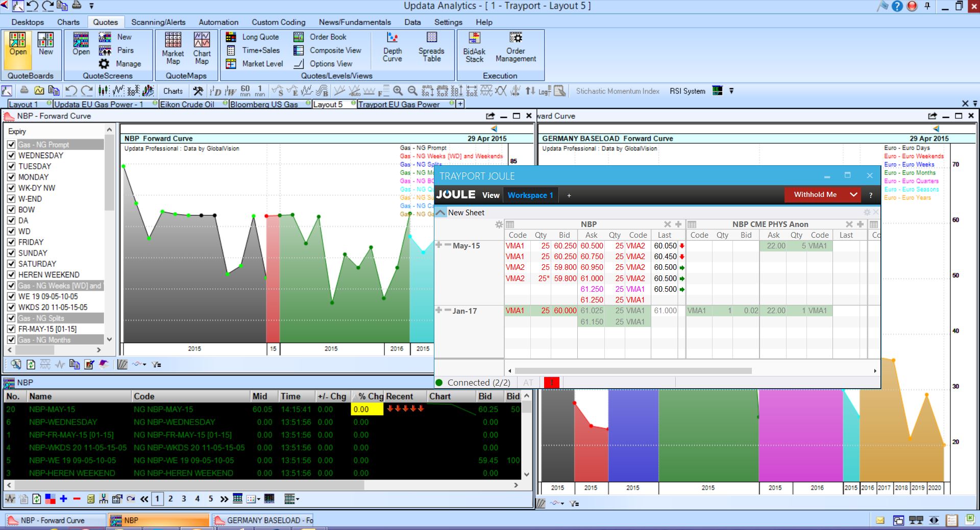The height and width of the screenshot is (530, 980).
Task: Click the mail envelope icon in bottom bar
Action: point(880,520)
